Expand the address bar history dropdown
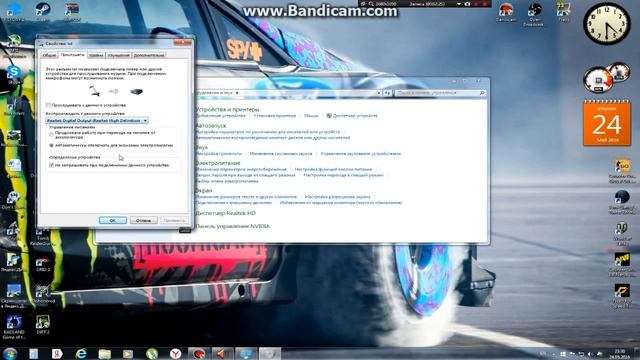 (379, 93)
